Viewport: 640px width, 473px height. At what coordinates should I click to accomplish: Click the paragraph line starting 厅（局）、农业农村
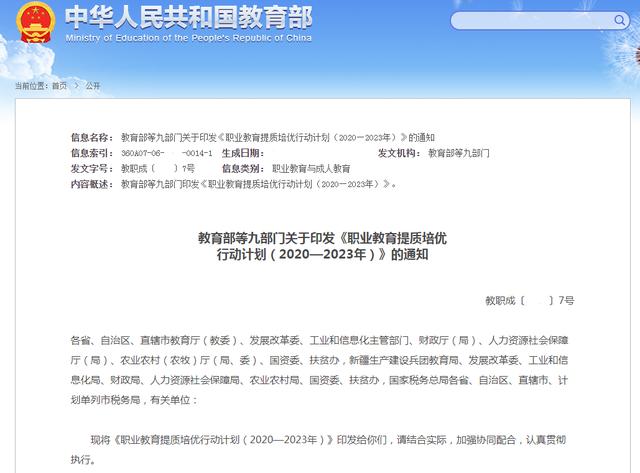click(x=320, y=360)
